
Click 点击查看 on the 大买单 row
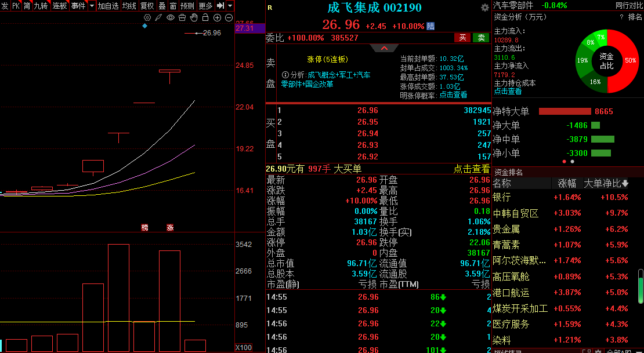[472, 169]
